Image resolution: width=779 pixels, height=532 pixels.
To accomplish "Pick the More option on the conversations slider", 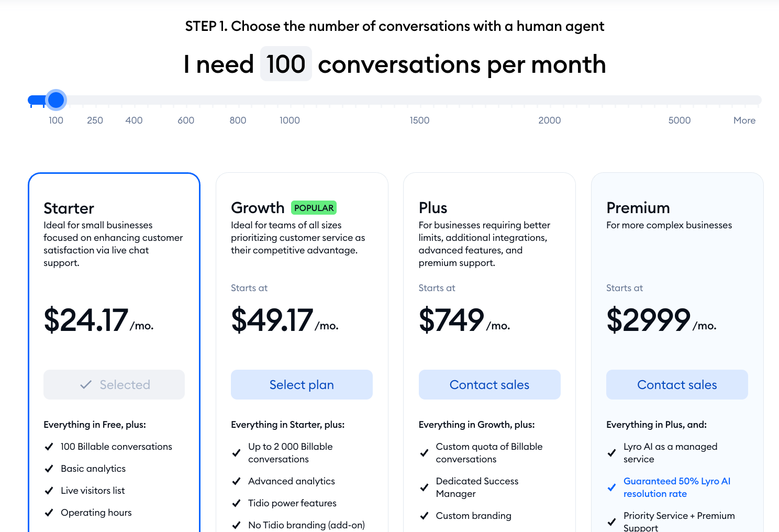I will [x=744, y=120].
